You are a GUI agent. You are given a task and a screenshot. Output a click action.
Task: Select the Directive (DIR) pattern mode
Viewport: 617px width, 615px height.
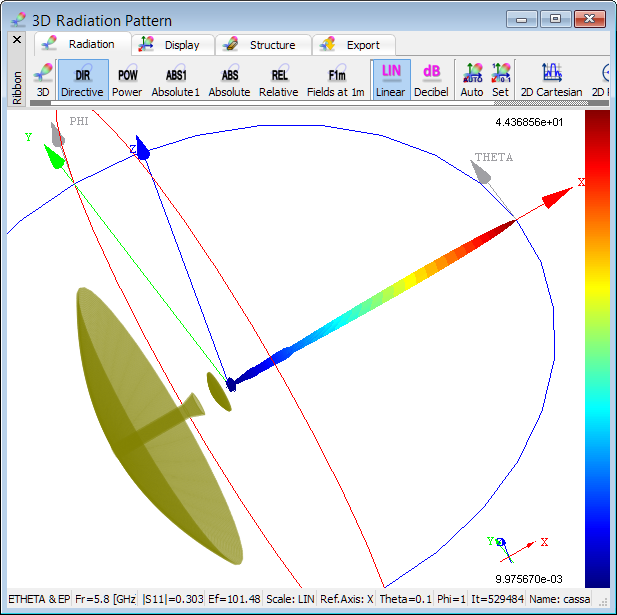coord(82,80)
